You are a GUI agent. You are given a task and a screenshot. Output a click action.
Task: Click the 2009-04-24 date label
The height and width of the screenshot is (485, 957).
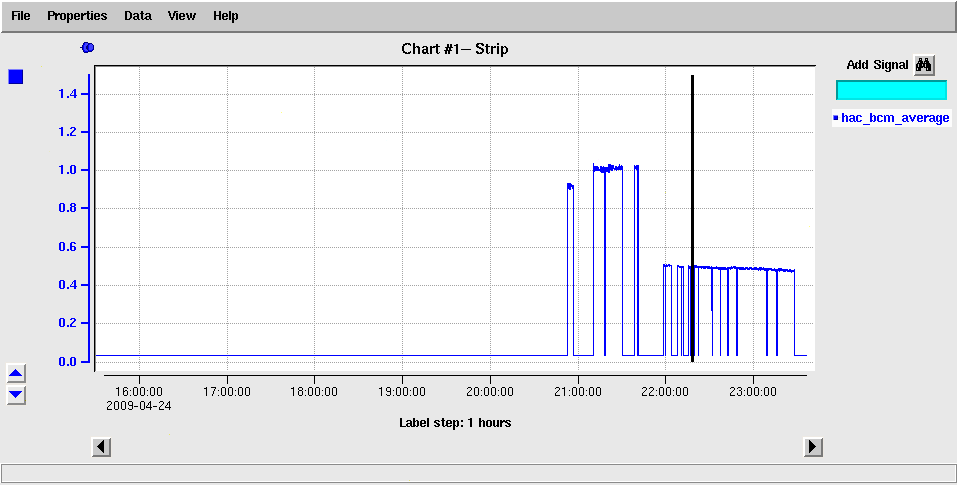(x=139, y=406)
